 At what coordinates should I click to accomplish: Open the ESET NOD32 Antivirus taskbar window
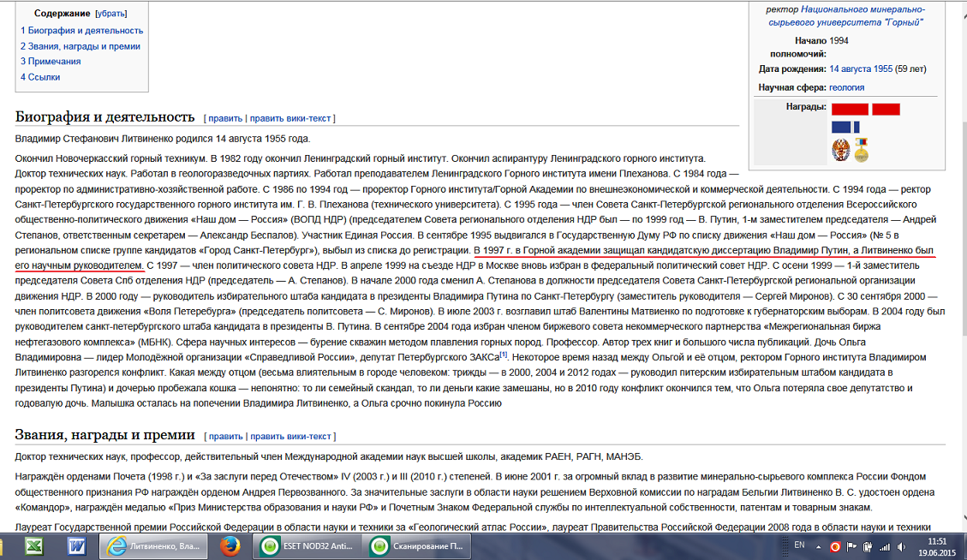(307, 546)
